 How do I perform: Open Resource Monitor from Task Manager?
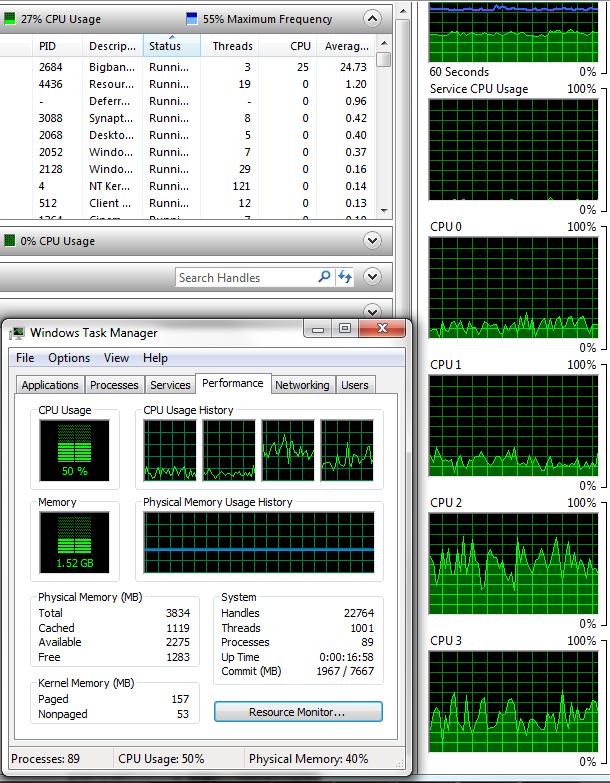(298, 712)
